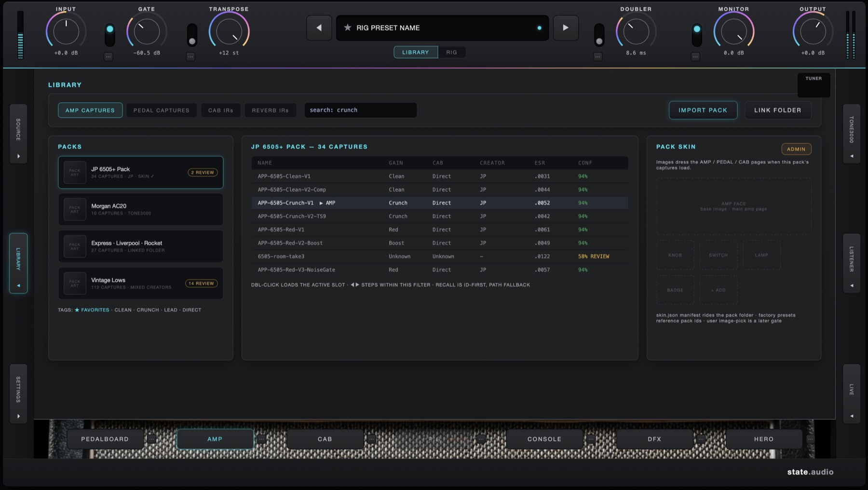
Task: Expand the SOURCE side panel
Action: 18,134
